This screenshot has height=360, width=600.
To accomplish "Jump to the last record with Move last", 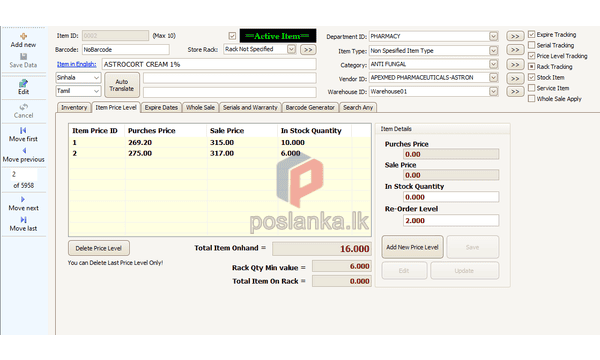I will [23, 220].
